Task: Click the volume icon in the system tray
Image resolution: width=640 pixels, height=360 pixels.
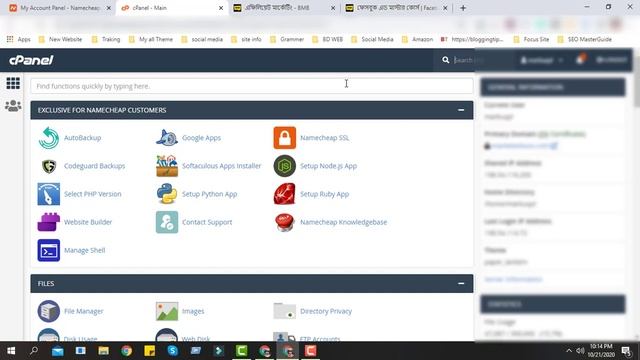Action: (x=580, y=351)
